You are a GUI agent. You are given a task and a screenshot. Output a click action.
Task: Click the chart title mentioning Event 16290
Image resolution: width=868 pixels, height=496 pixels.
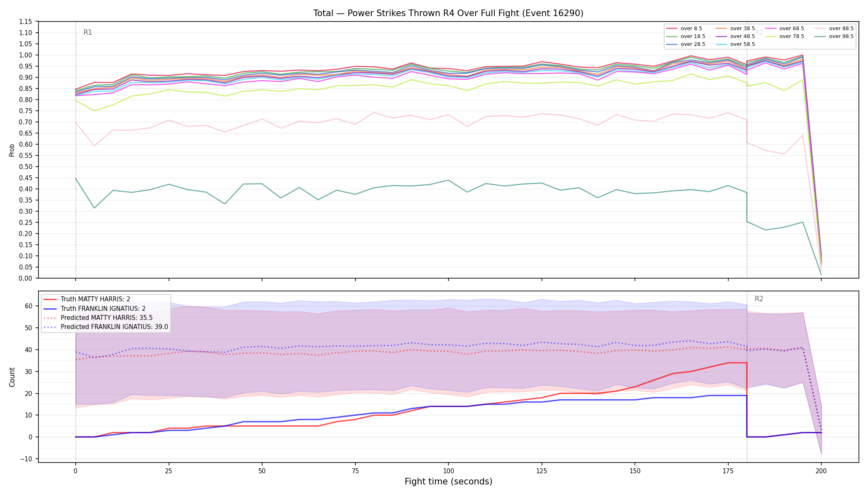coord(448,13)
